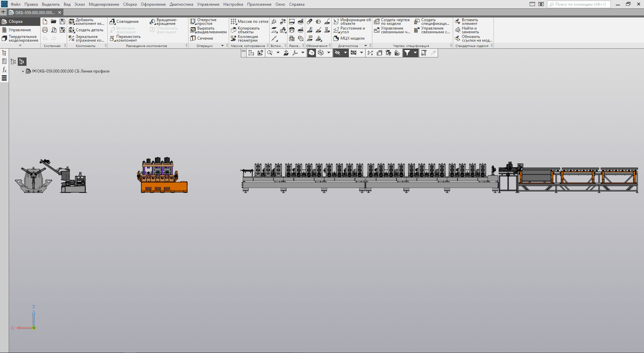The height and width of the screenshot is (353, 644).
Task: Click the Variables (fx) panel icon
Action: click(x=4, y=70)
